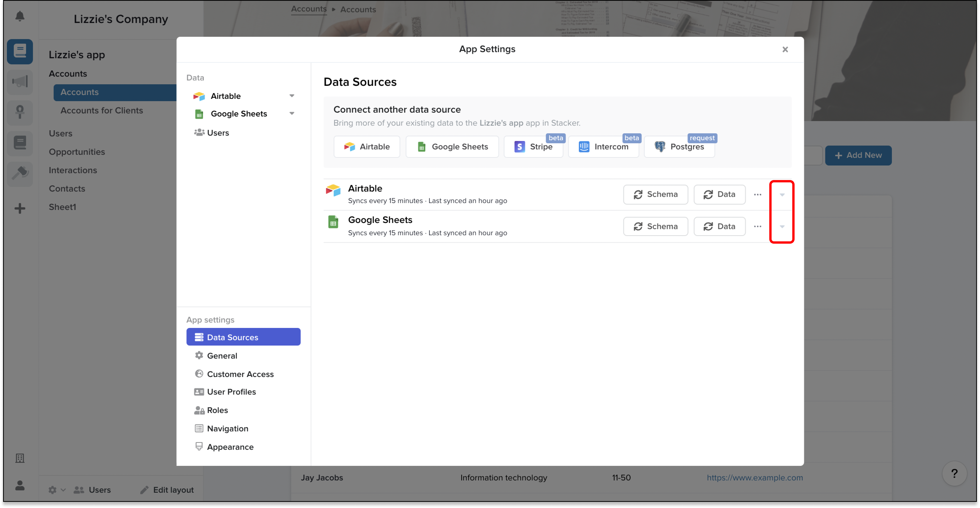980x508 pixels.
Task: Open Interactions in app navigation
Action: (x=73, y=170)
